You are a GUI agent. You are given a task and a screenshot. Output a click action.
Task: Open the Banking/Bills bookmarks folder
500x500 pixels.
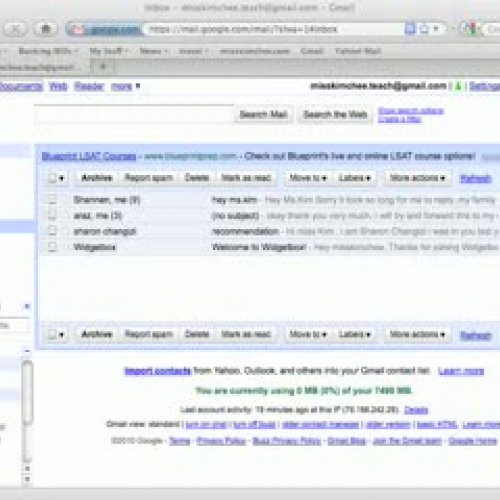tap(48, 51)
